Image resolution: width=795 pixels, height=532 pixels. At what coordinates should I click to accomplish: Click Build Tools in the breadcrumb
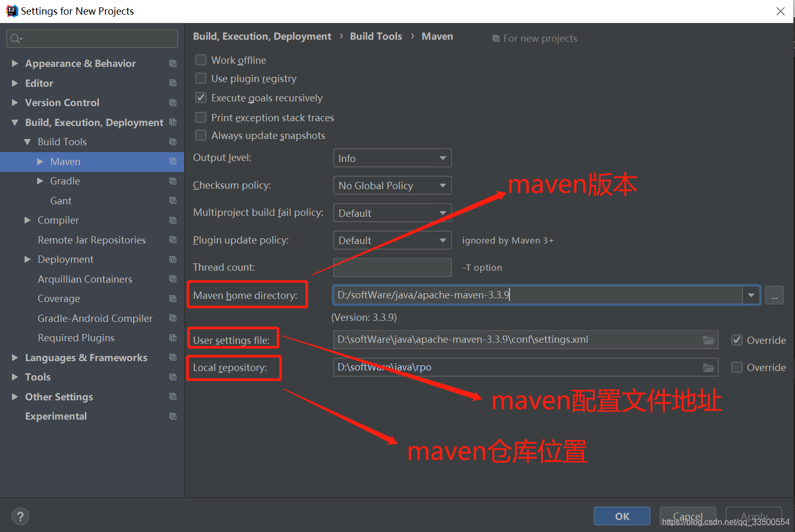pyautogui.click(x=376, y=36)
